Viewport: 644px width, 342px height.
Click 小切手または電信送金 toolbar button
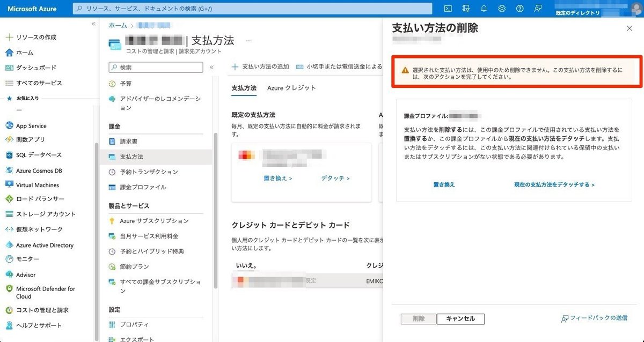coord(339,66)
